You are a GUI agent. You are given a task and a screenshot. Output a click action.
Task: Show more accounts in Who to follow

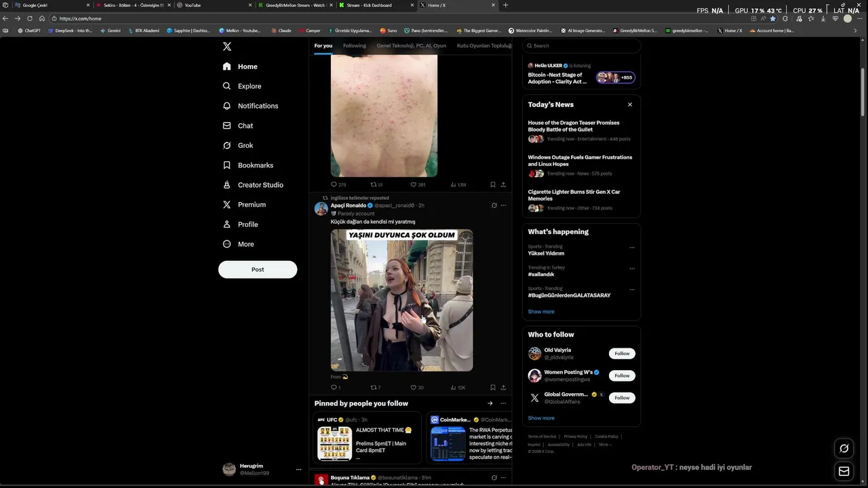pos(541,418)
